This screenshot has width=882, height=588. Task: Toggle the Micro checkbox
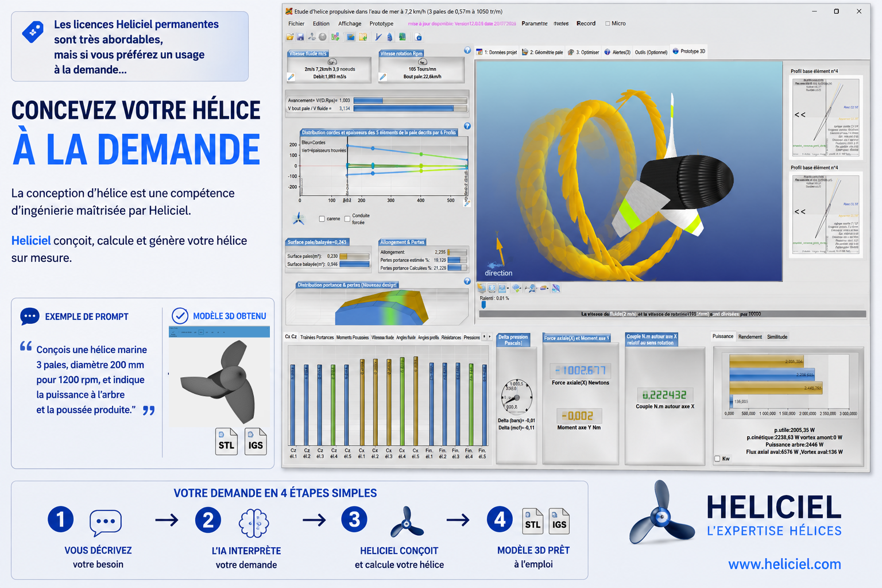pyautogui.click(x=608, y=24)
